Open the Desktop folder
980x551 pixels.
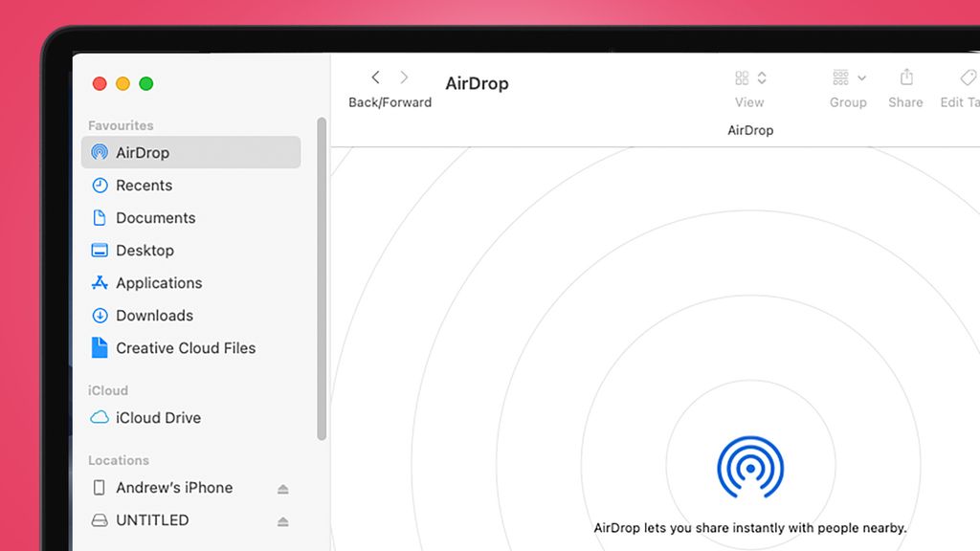click(145, 250)
